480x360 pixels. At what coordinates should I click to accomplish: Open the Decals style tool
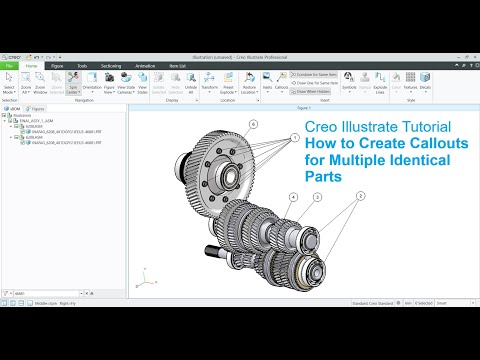pos(425,82)
